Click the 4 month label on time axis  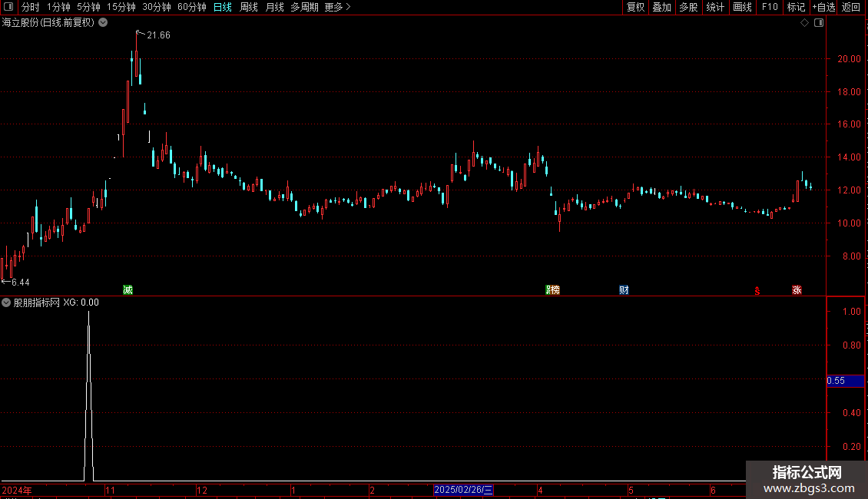[x=540, y=491]
